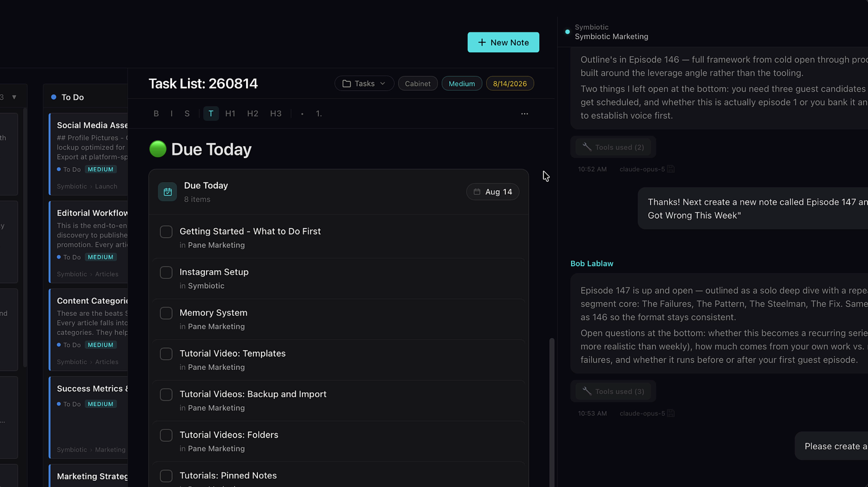Click the save icon beside 10:52 AM claude-opus-5
The image size is (868, 487).
coord(671,169)
